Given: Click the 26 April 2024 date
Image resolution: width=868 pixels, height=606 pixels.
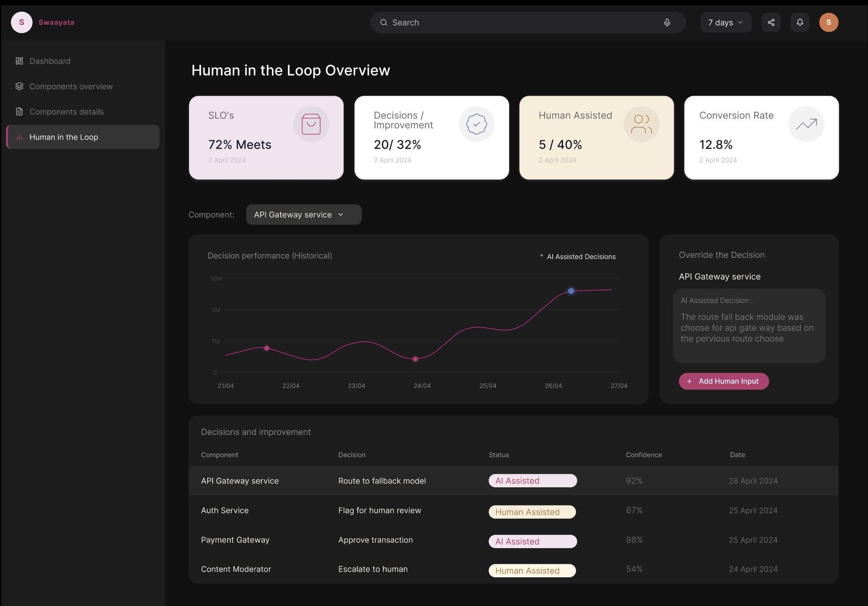Looking at the screenshot, I should (x=753, y=481).
